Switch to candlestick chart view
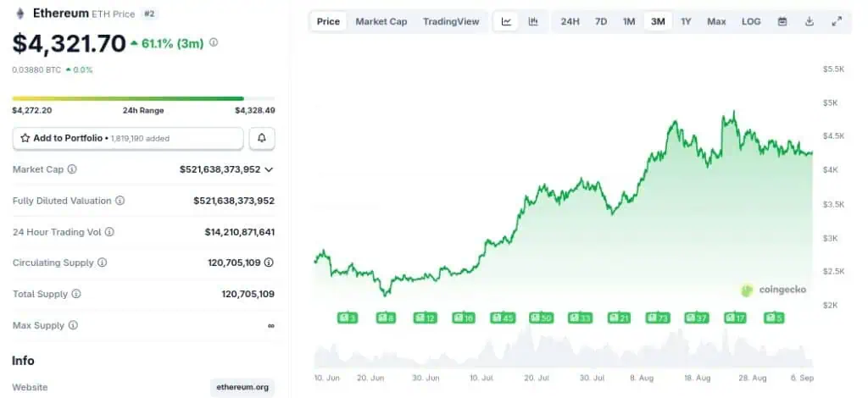The width and height of the screenshot is (868, 398). click(x=533, y=21)
